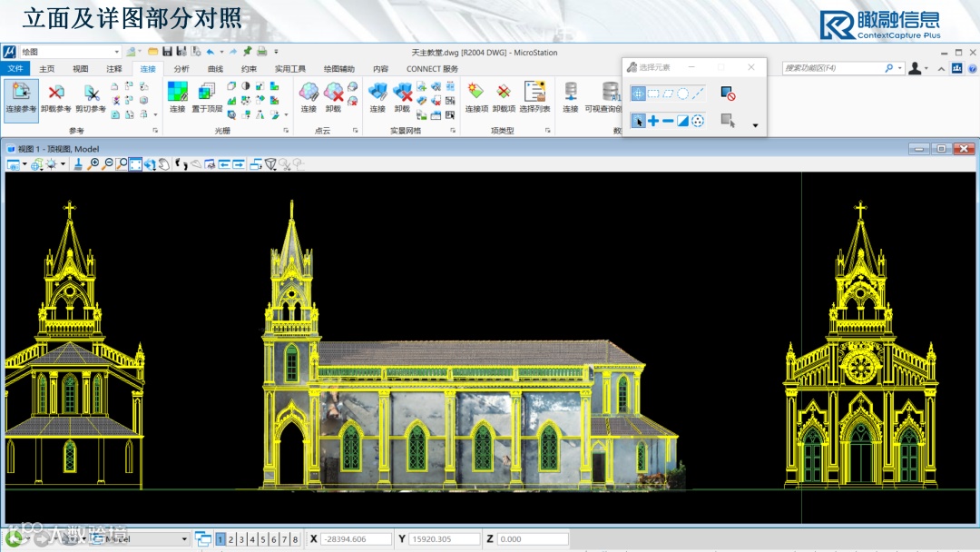
Task: Open the 文件 file menu
Action: 15,69
